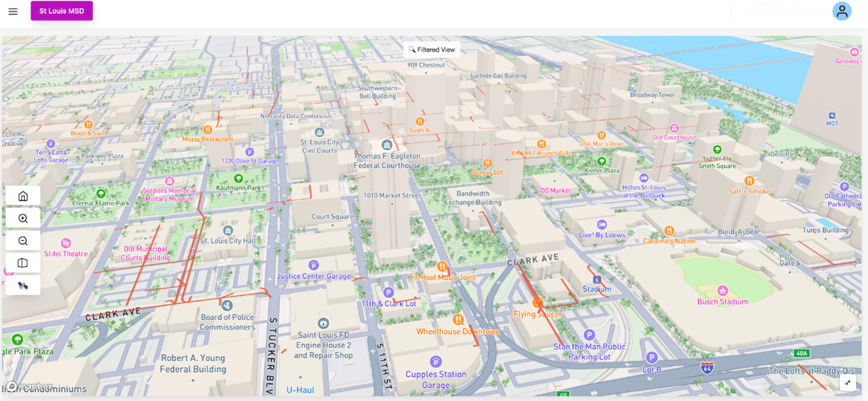Click the tool below the map icon
Viewport: 868px width, 401px height.
click(23, 285)
